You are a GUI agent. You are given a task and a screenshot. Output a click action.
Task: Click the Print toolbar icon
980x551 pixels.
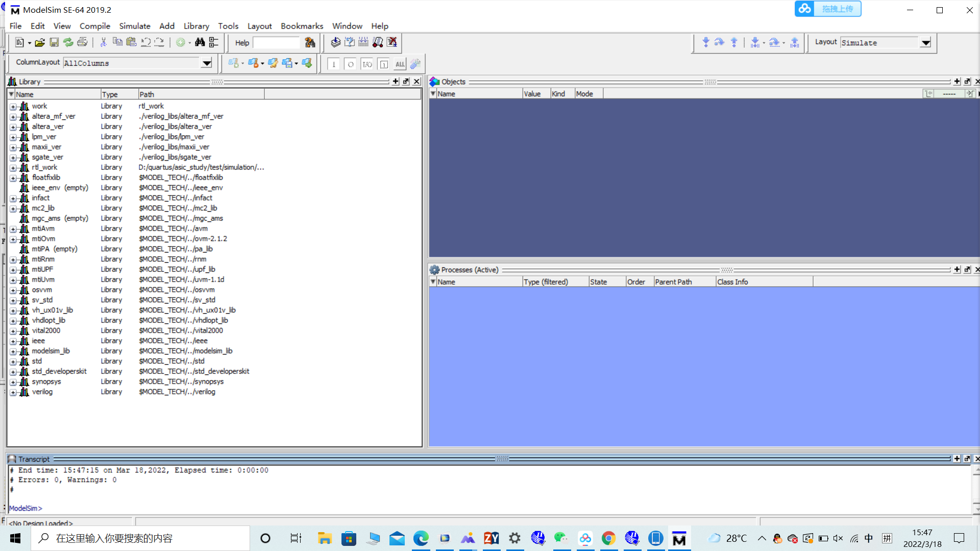tap(83, 42)
